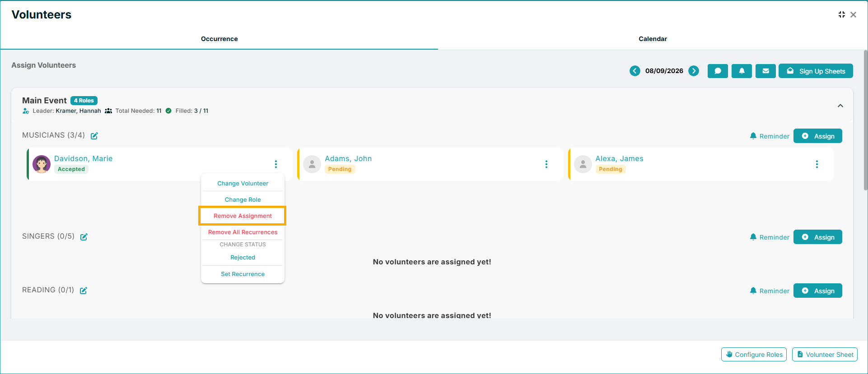The width and height of the screenshot is (868, 374).
Task: Edit the READING role pencil icon
Action: coord(83,291)
